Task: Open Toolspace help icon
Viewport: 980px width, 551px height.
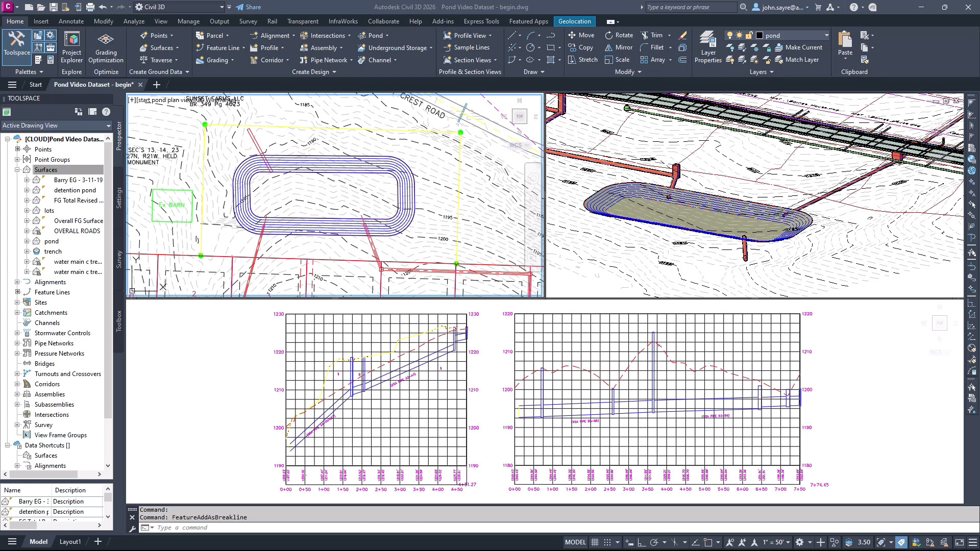Action: (x=106, y=112)
